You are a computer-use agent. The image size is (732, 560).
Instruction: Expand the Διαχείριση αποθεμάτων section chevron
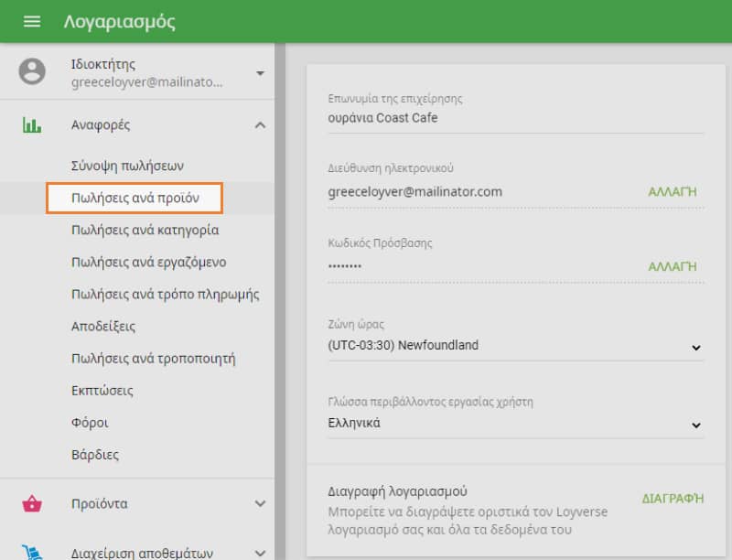pyautogui.click(x=260, y=553)
